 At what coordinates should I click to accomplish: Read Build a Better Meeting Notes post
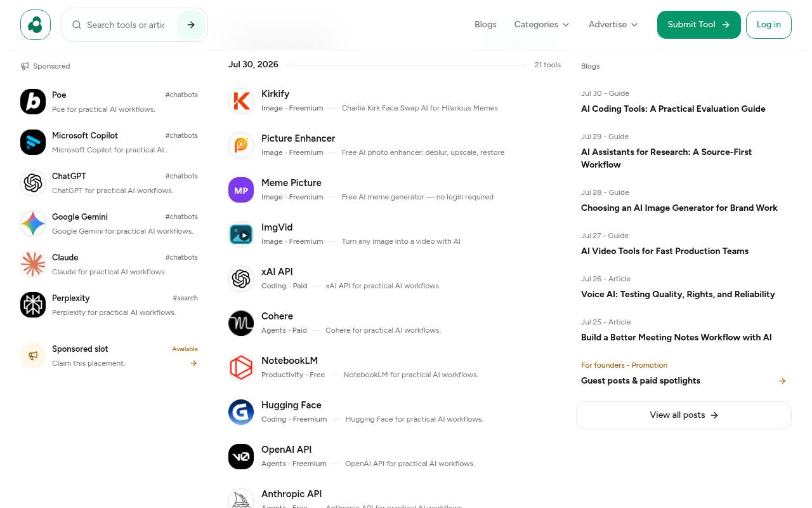pyautogui.click(x=676, y=337)
